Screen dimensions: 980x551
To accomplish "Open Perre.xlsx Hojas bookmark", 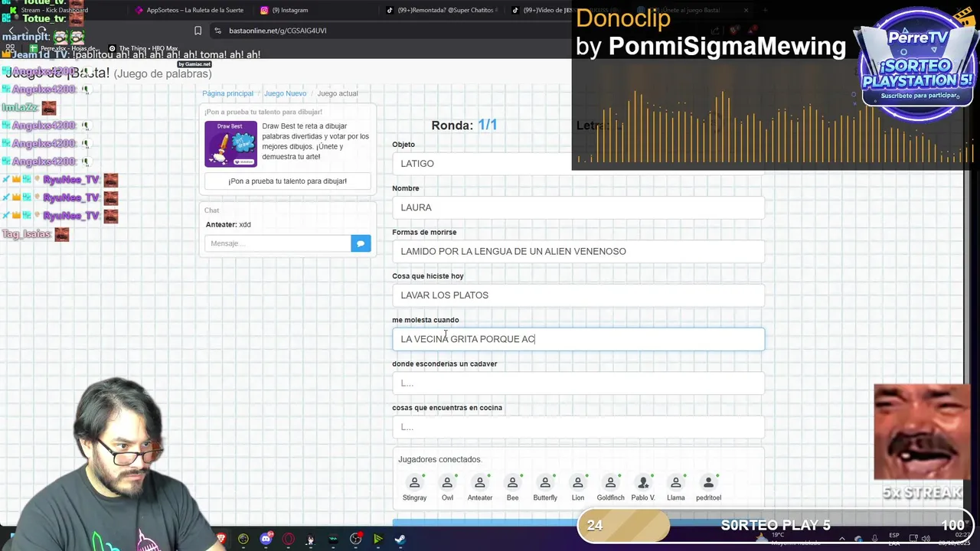I will 63,48.
